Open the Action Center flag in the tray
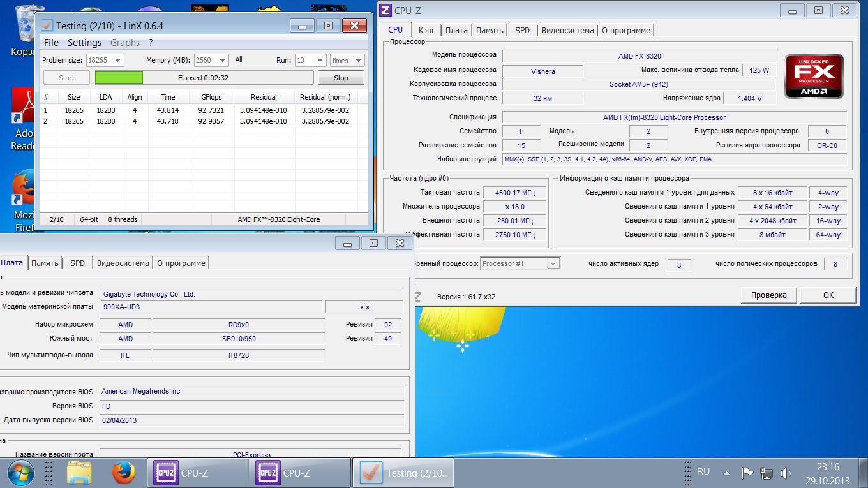 747,473
